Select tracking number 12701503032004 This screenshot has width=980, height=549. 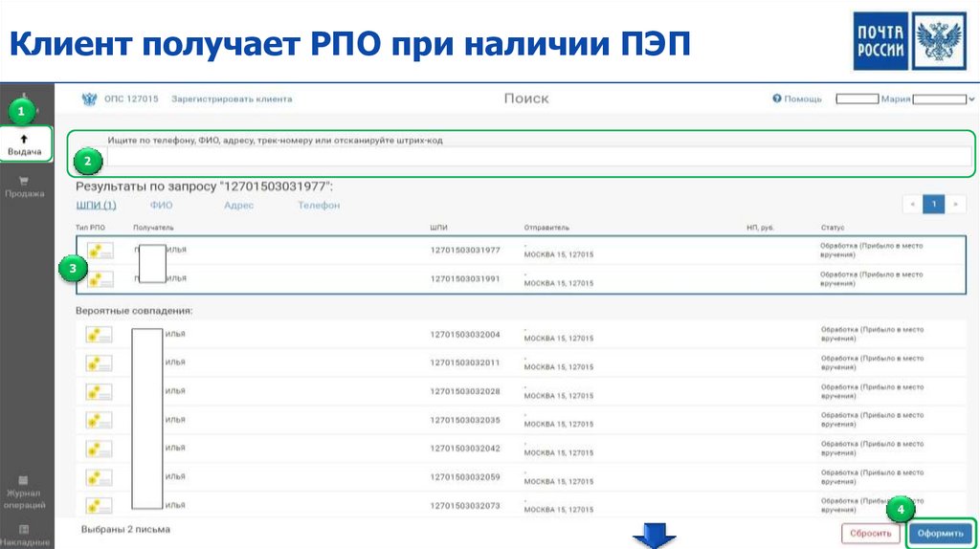point(465,334)
